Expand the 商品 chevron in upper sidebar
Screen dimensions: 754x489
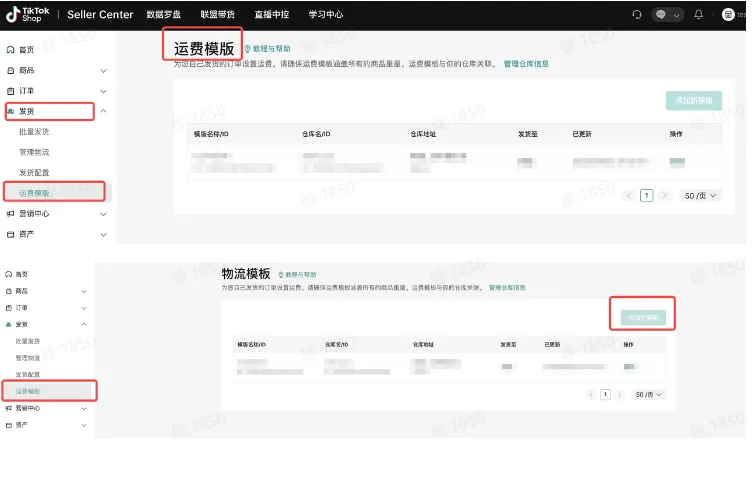point(103,71)
